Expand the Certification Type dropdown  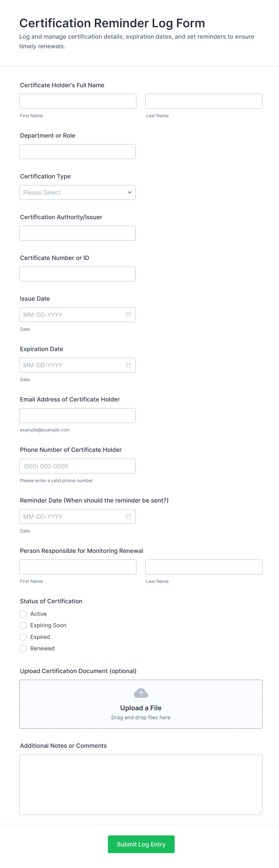coord(77,192)
